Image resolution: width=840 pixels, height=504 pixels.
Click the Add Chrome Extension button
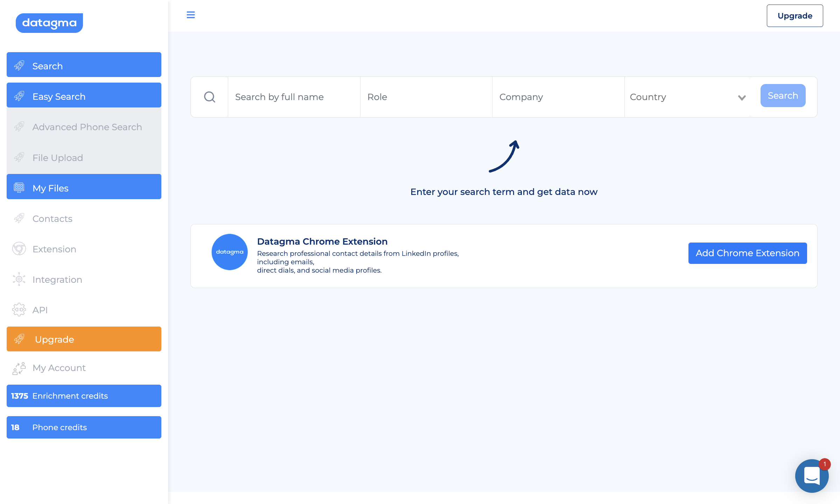pyautogui.click(x=747, y=253)
